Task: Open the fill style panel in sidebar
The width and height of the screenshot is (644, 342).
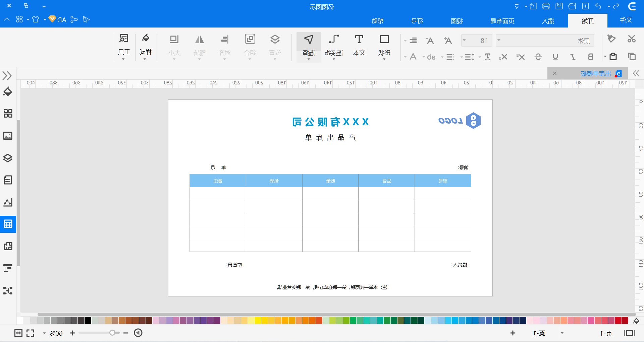Action: pos(8,91)
